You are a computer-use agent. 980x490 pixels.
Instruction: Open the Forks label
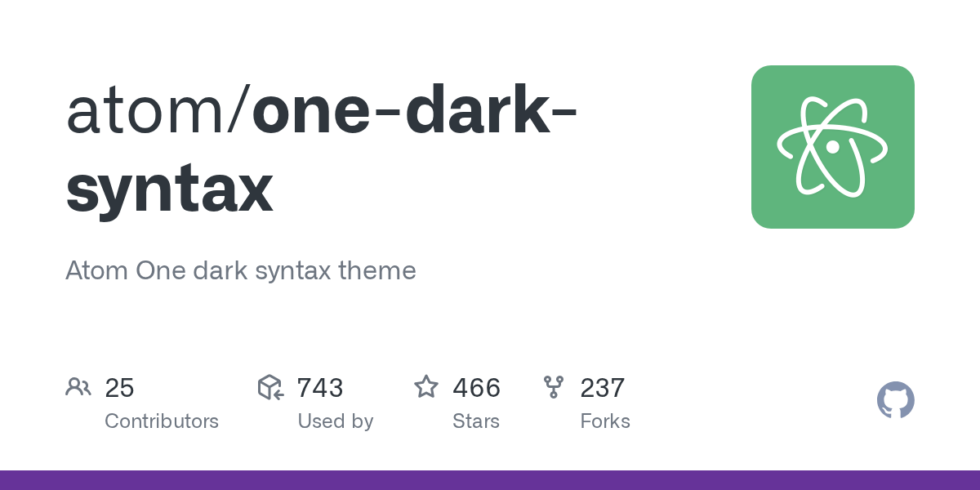coord(605,421)
